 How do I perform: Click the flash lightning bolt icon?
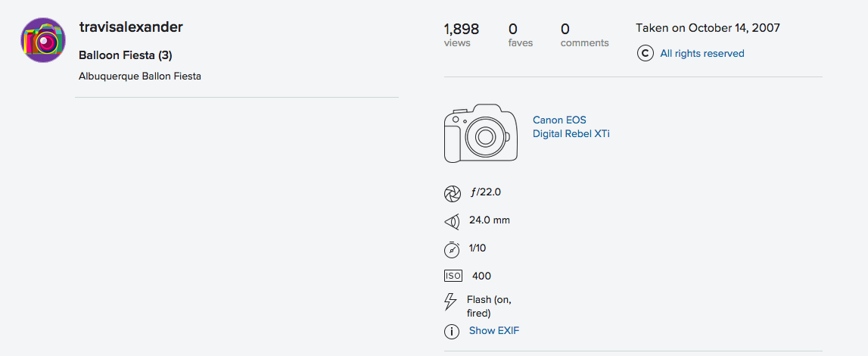coord(451,301)
